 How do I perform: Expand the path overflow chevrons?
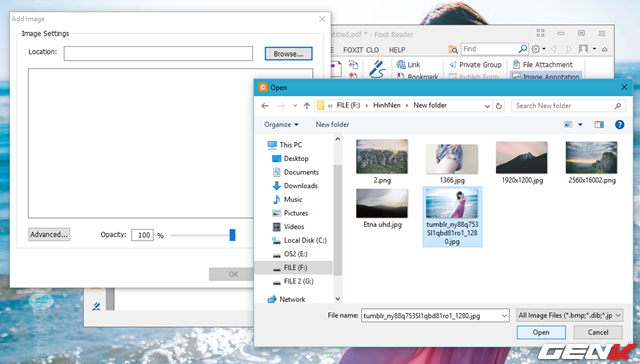pyautogui.click(x=330, y=106)
